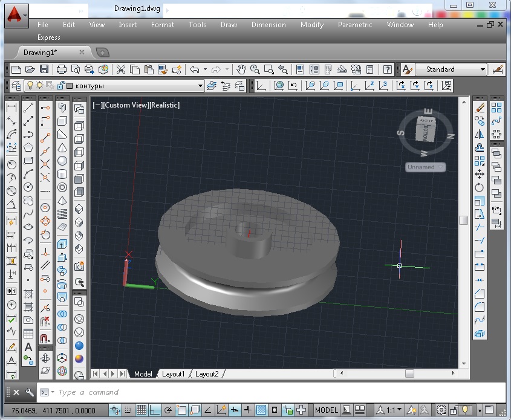Open the layer контуры dropdown
This screenshot has width=511, height=420.
(x=200, y=86)
